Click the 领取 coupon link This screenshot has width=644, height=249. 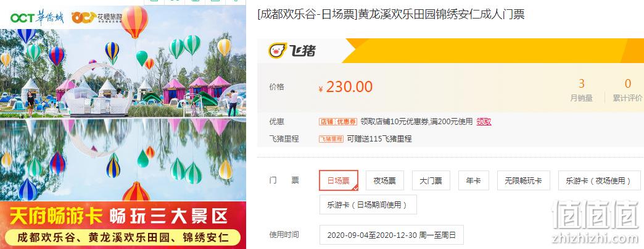pos(484,122)
